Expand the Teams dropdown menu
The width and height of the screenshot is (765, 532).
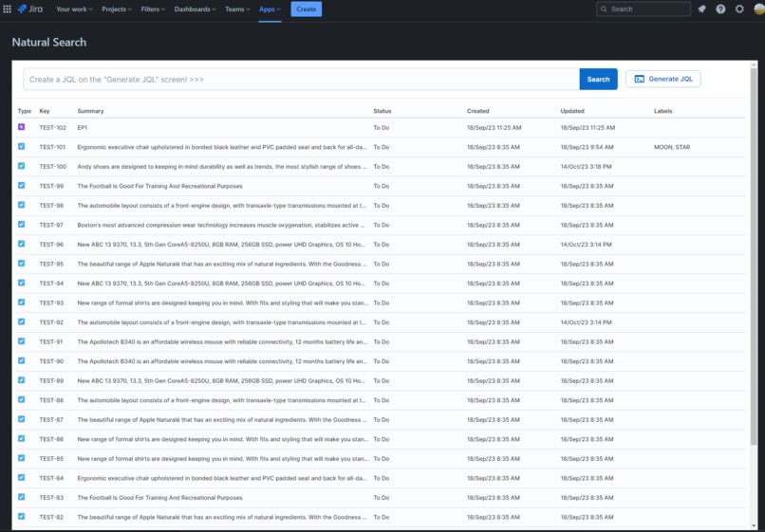tap(237, 9)
